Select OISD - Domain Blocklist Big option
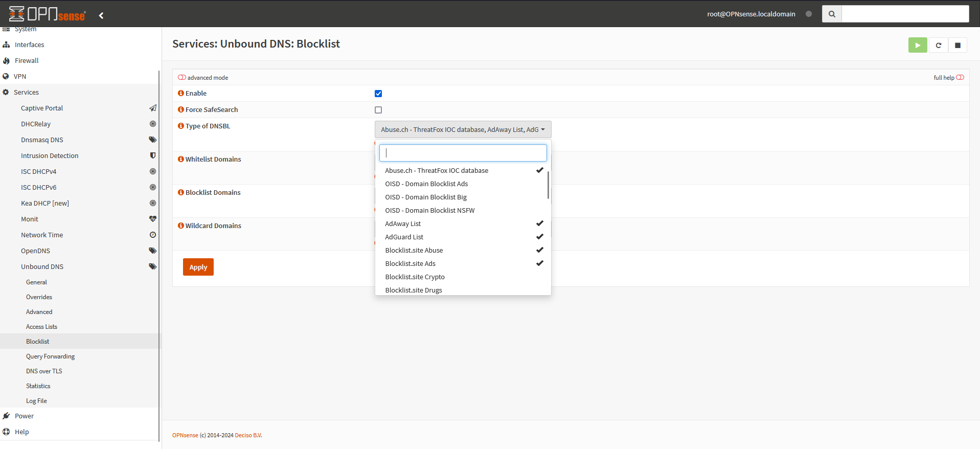The height and width of the screenshot is (449, 980). [426, 197]
